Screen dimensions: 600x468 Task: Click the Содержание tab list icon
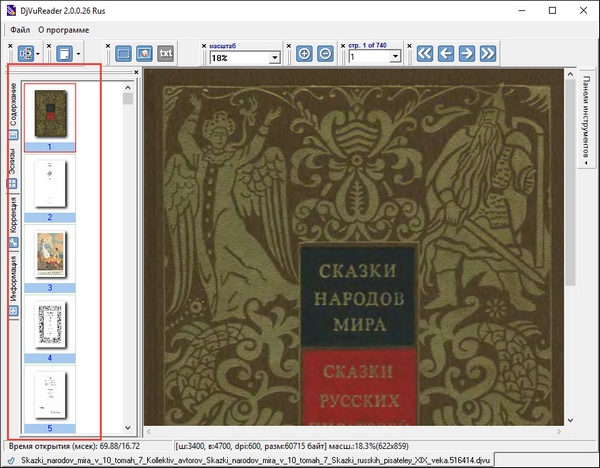pyautogui.click(x=13, y=135)
